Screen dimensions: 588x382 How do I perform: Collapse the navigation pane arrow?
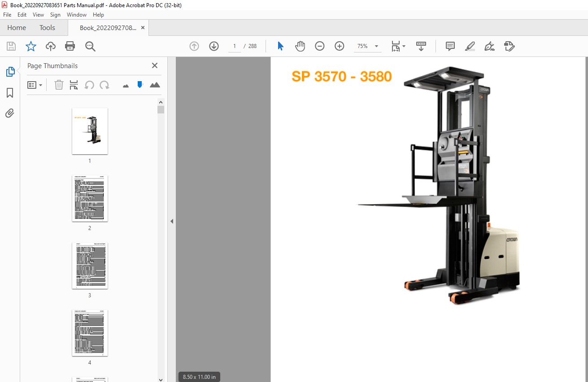click(x=171, y=221)
